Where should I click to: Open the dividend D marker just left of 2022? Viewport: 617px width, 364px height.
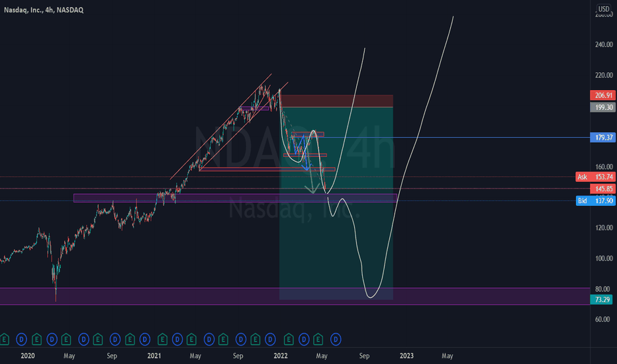[270, 340]
